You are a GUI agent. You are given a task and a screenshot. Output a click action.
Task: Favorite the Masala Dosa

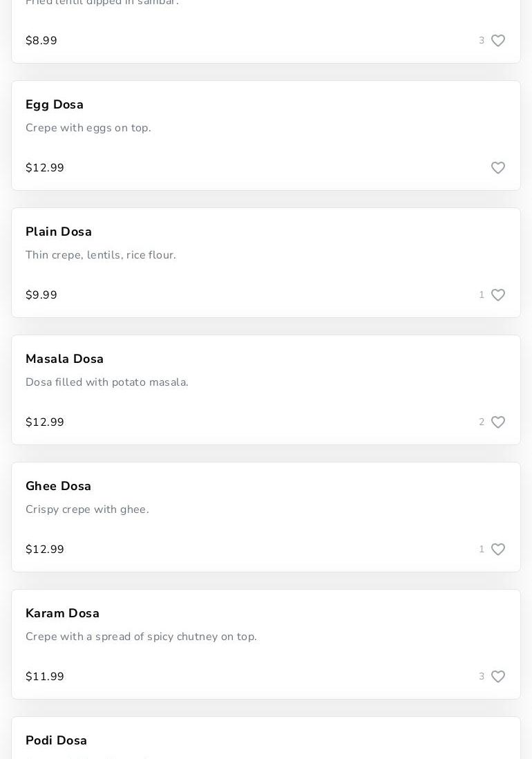(x=498, y=422)
